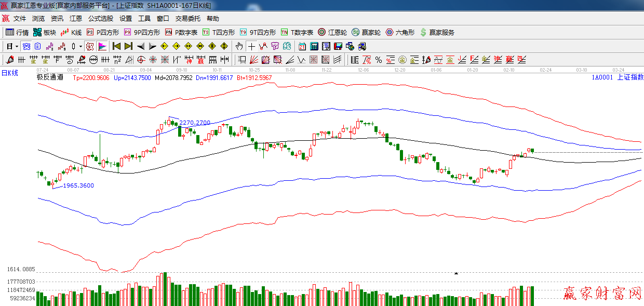Expand the 日 period dropdown arrow
The height and width of the screenshot is (306, 644).
coord(17,46)
